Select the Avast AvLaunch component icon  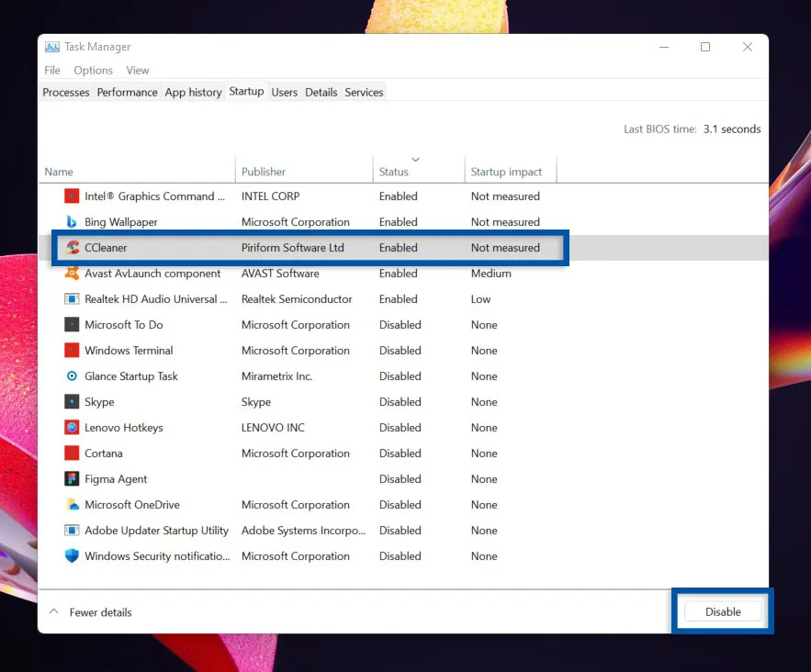pyautogui.click(x=71, y=273)
